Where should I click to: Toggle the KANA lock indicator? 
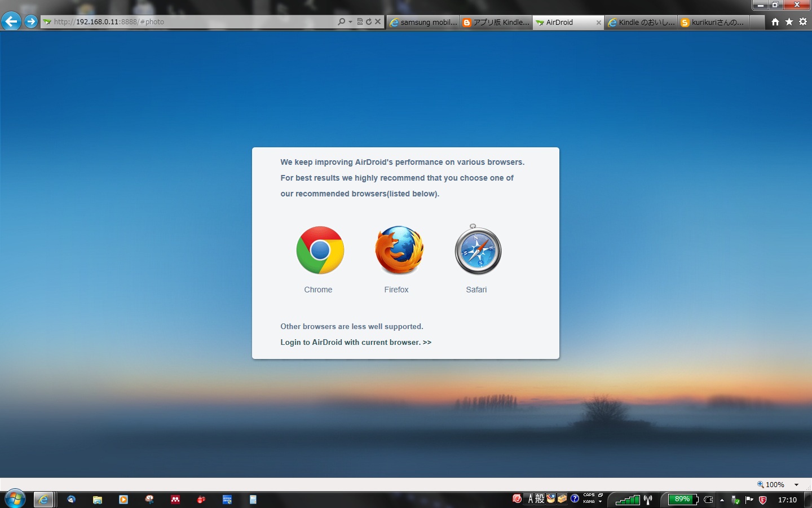(x=589, y=501)
